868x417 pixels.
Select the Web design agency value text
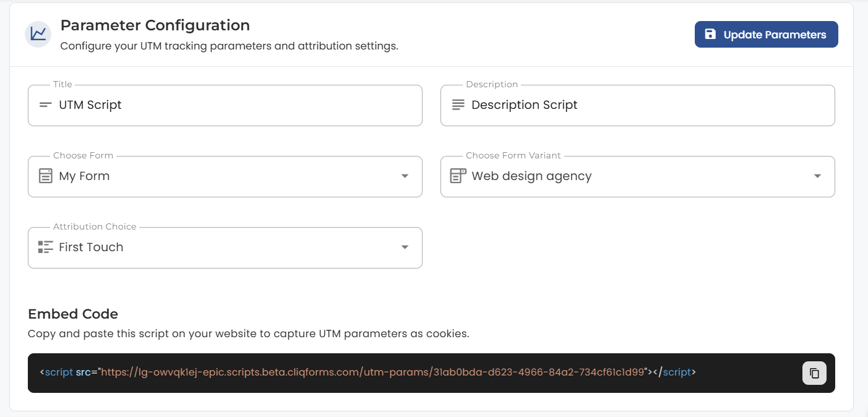[531, 176]
